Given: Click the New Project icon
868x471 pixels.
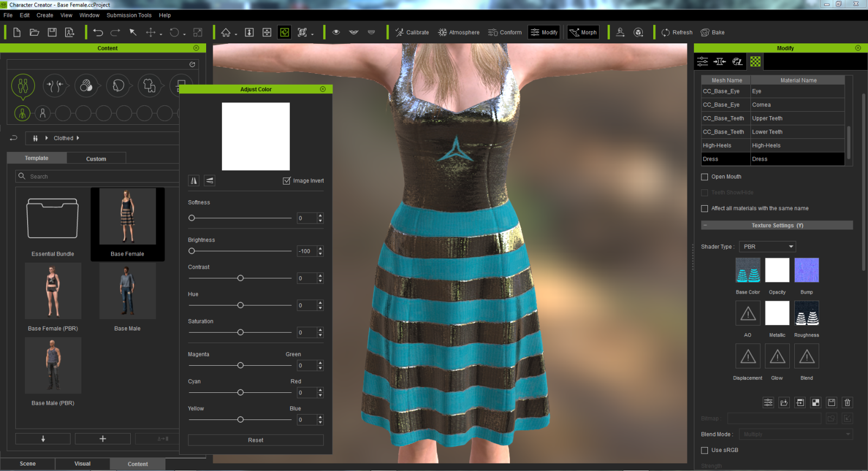Looking at the screenshot, I should [17, 33].
